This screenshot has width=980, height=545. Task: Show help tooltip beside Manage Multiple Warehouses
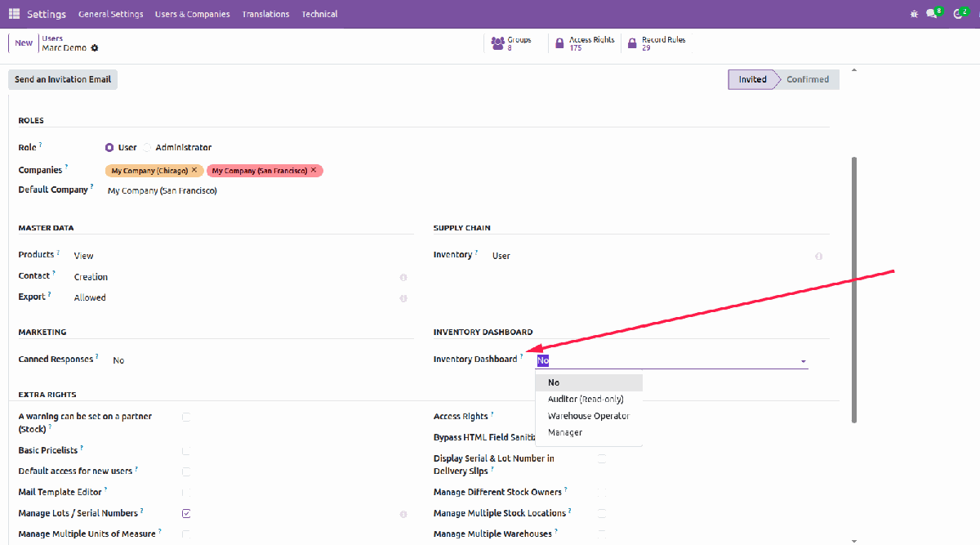557,531
